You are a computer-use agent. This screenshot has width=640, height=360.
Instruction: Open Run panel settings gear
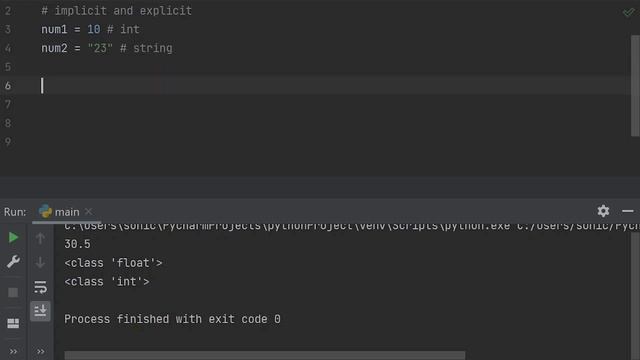pos(603,211)
